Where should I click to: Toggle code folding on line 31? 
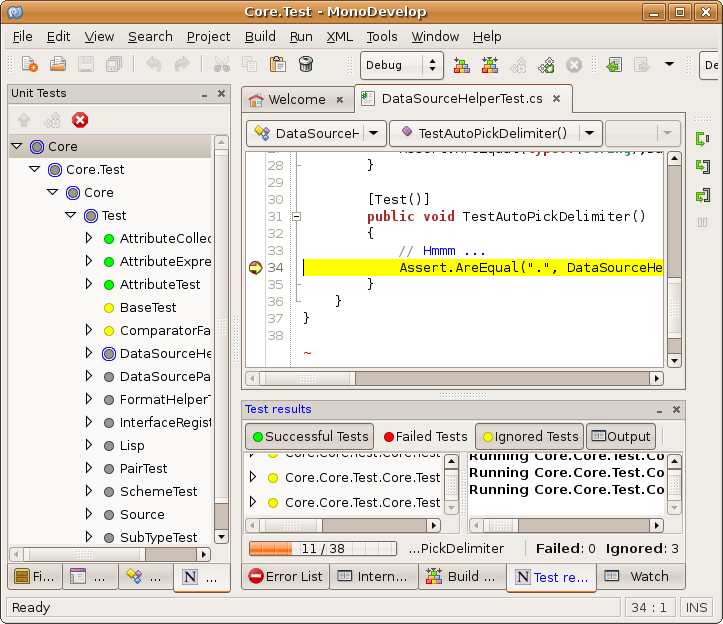[296, 216]
